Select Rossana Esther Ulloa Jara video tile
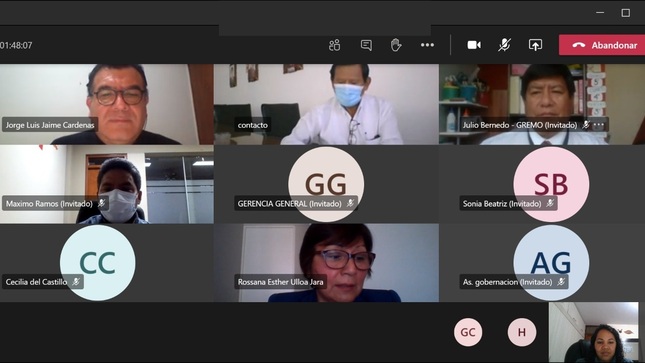 click(x=326, y=263)
